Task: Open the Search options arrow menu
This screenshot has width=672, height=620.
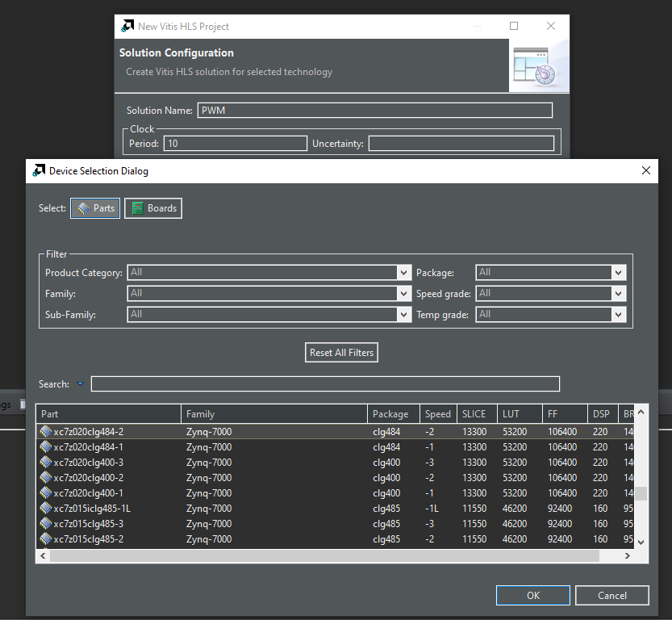Action: pos(80,383)
